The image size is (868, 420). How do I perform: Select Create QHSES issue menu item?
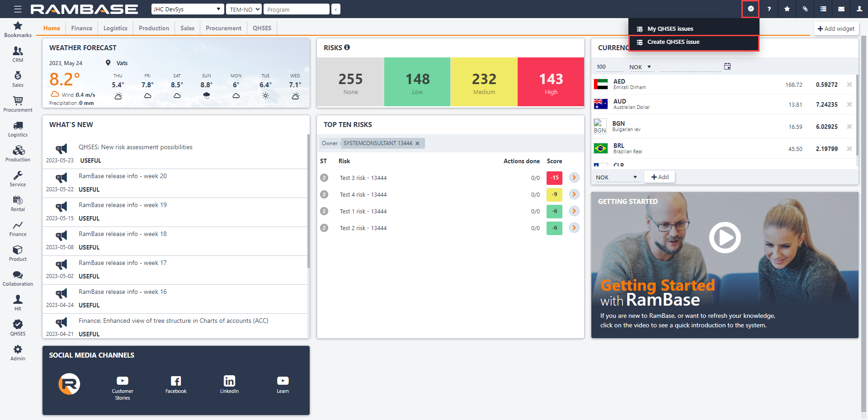[673, 42]
